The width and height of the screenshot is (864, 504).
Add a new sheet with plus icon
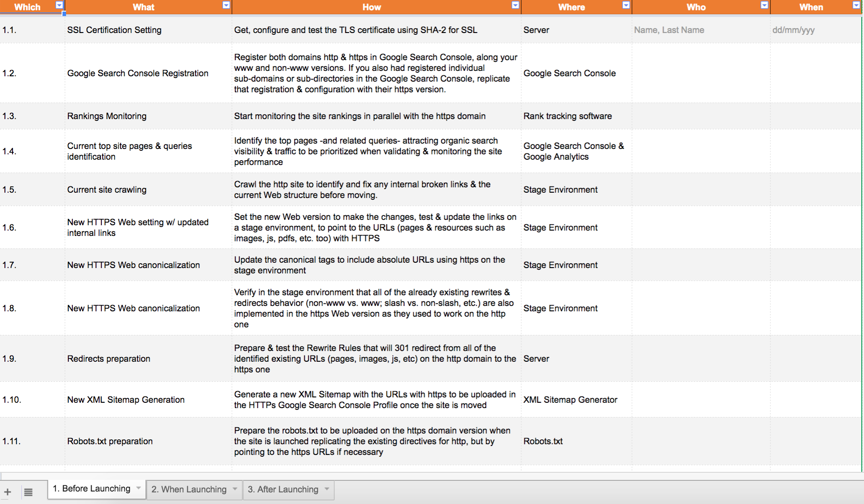tap(8, 492)
